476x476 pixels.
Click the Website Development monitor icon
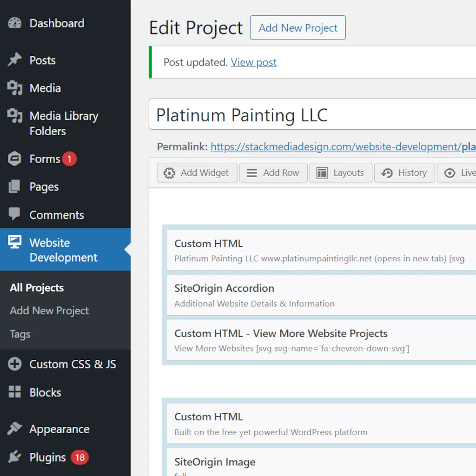click(14, 242)
